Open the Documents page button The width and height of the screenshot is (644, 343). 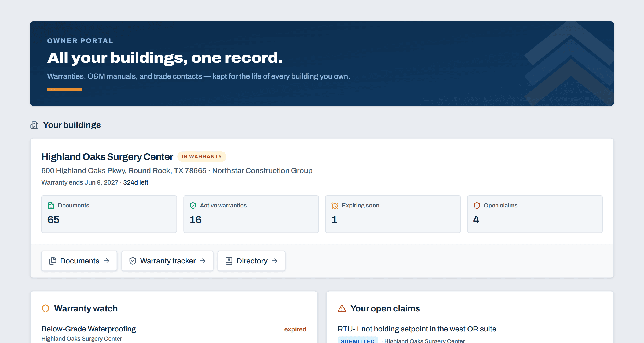point(79,261)
